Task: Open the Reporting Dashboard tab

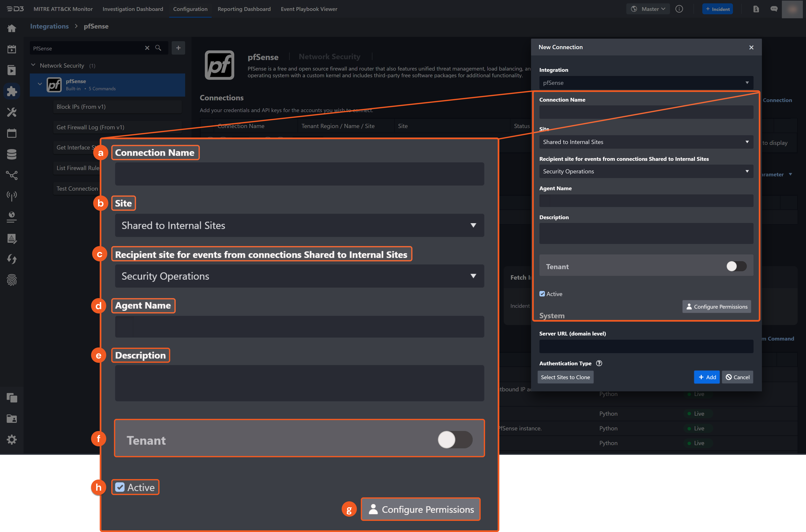Action: coord(244,9)
